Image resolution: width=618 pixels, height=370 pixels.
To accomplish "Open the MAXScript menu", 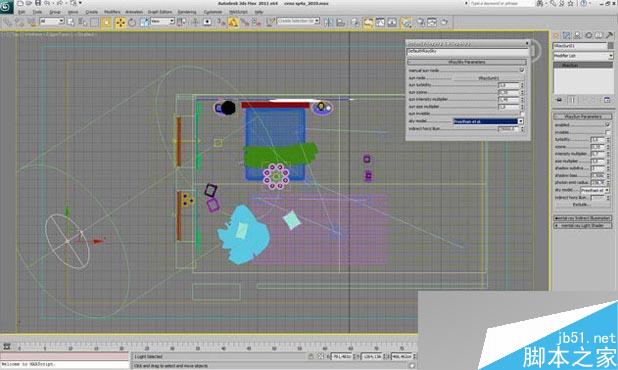I will pos(238,12).
